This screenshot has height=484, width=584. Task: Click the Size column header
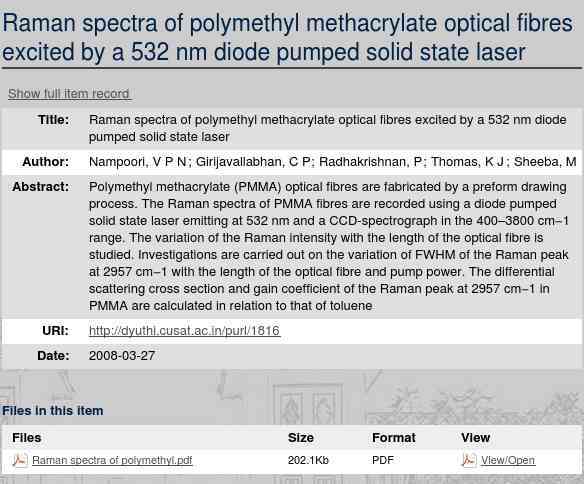coord(301,437)
